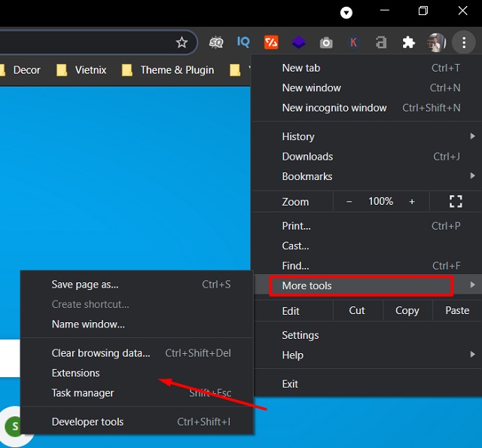Choose Find... from the menu
Image resolution: width=482 pixels, height=448 pixels.
tap(367, 266)
